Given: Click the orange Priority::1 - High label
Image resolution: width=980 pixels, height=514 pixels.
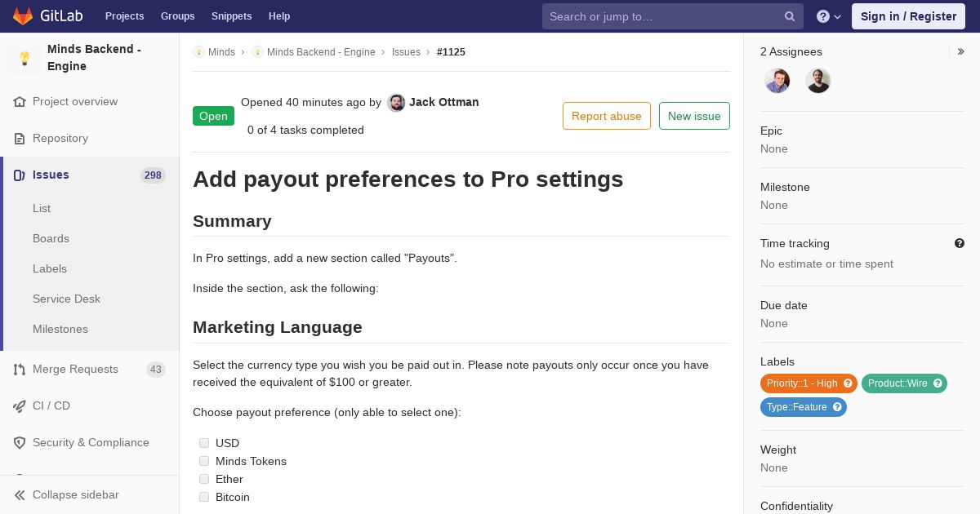Looking at the screenshot, I should [808, 383].
